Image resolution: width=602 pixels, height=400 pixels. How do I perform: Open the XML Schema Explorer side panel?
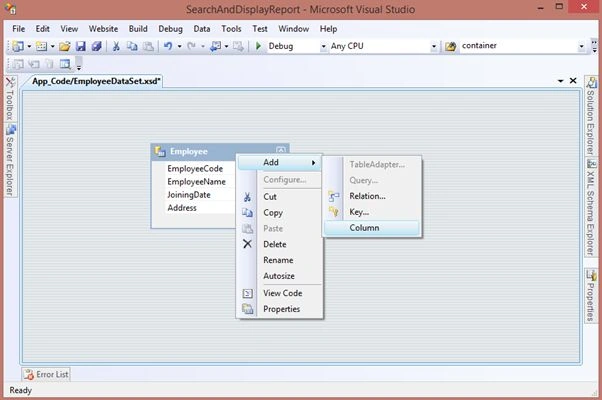[x=591, y=207]
